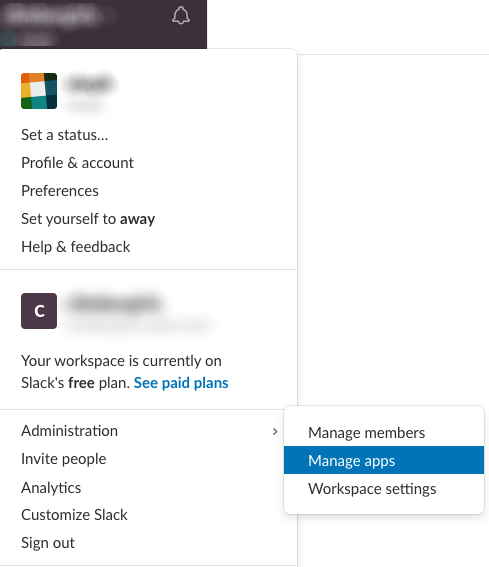Select Manage members from submenu
This screenshot has width=489, height=567.
(x=384, y=432)
